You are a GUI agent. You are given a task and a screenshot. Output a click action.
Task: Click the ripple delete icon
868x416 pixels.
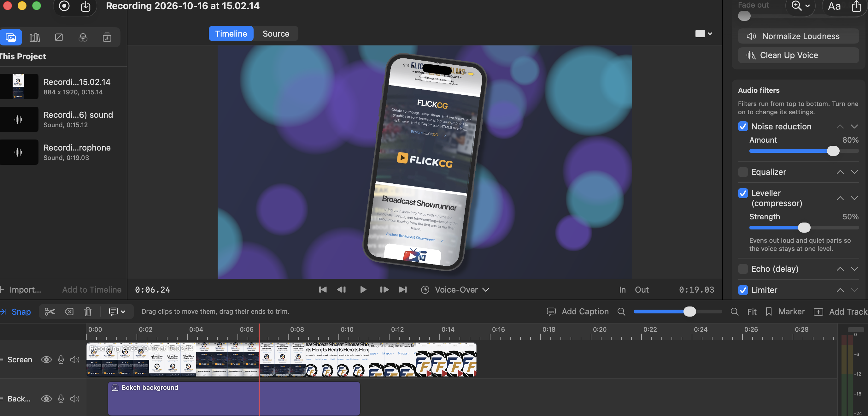pos(69,312)
